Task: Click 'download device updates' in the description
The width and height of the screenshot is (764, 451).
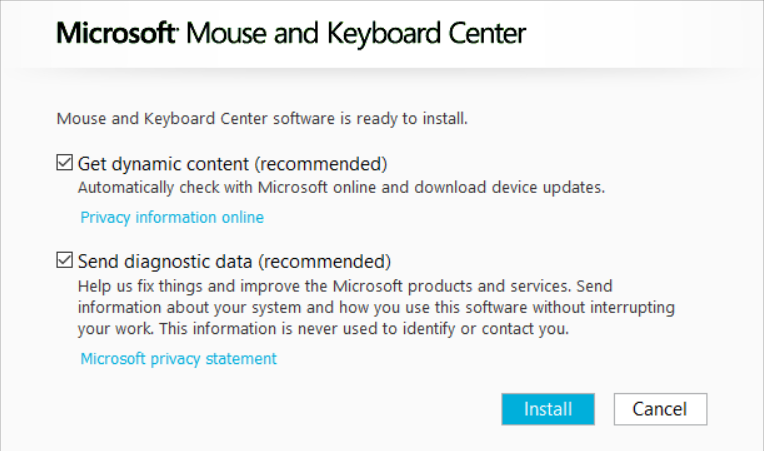Action: coord(509,188)
